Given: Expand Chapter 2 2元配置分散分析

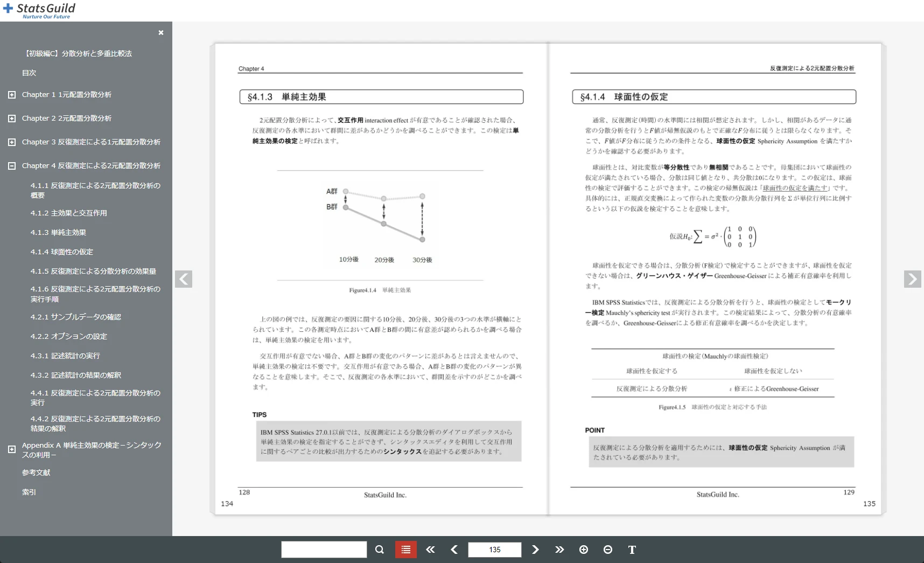Looking at the screenshot, I should pyautogui.click(x=12, y=118).
